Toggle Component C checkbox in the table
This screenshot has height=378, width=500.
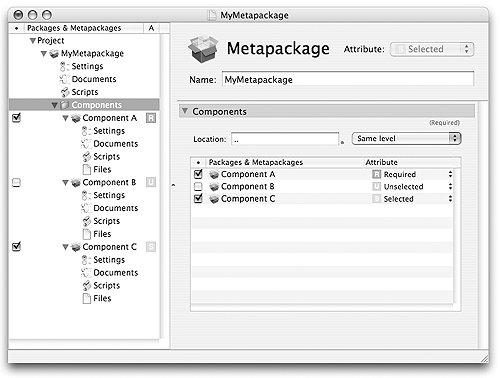tap(198, 198)
